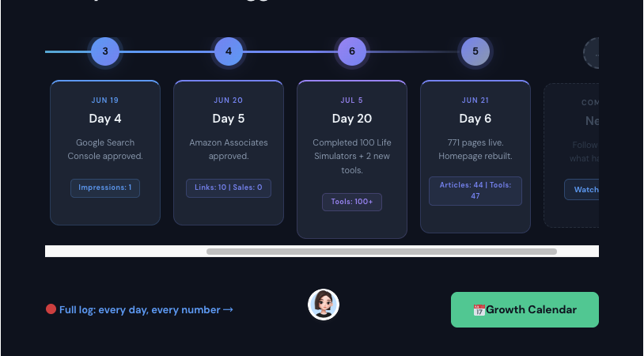This screenshot has width=644, height=356.
Task: Open the Day 20 Life Simulators card
Action: point(352,159)
